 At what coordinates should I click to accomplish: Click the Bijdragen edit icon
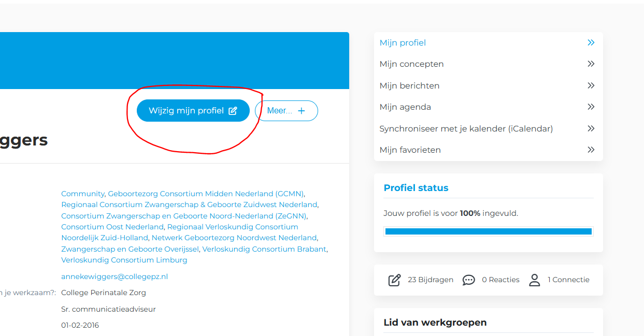(394, 280)
